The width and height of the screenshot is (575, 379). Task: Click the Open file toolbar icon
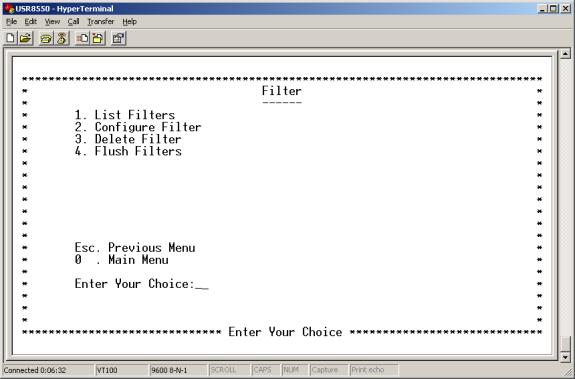(26, 38)
